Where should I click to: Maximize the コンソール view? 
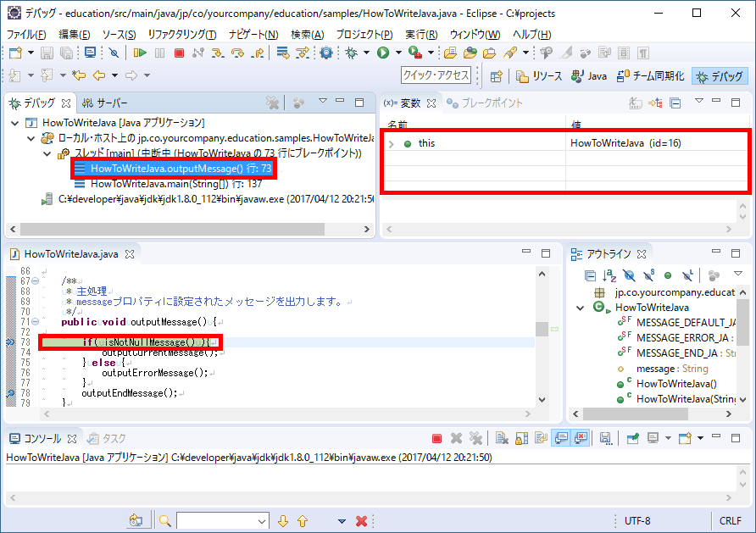click(735, 437)
